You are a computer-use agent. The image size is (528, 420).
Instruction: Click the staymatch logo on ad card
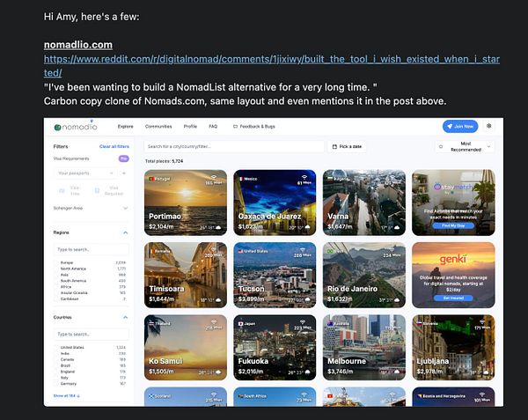click(453, 187)
